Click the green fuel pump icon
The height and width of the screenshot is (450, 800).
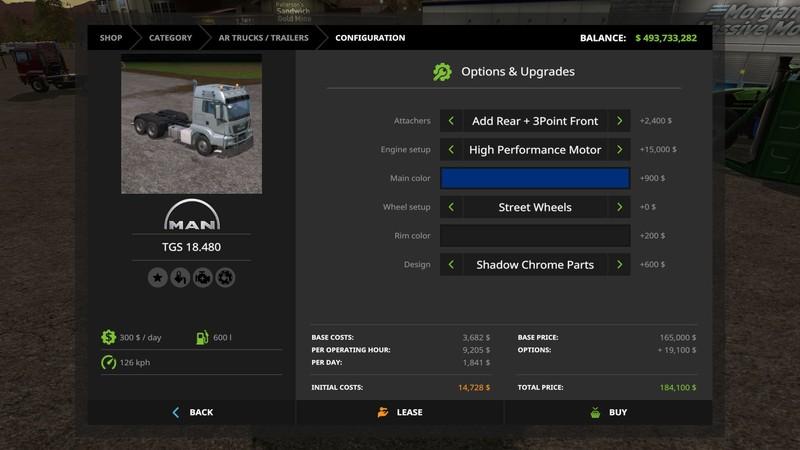point(204,339)
